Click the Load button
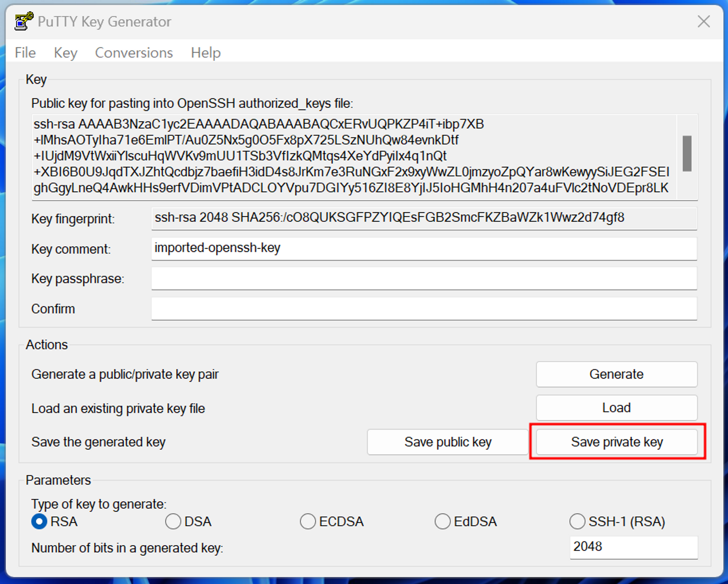The height and width of the screenshot is (584, 728). pyautogui.click(x=616, y=407)
